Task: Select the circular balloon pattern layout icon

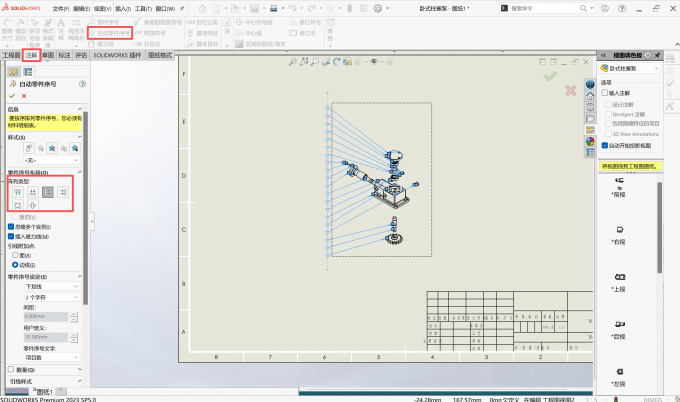Action: click(x=31, y=205)
